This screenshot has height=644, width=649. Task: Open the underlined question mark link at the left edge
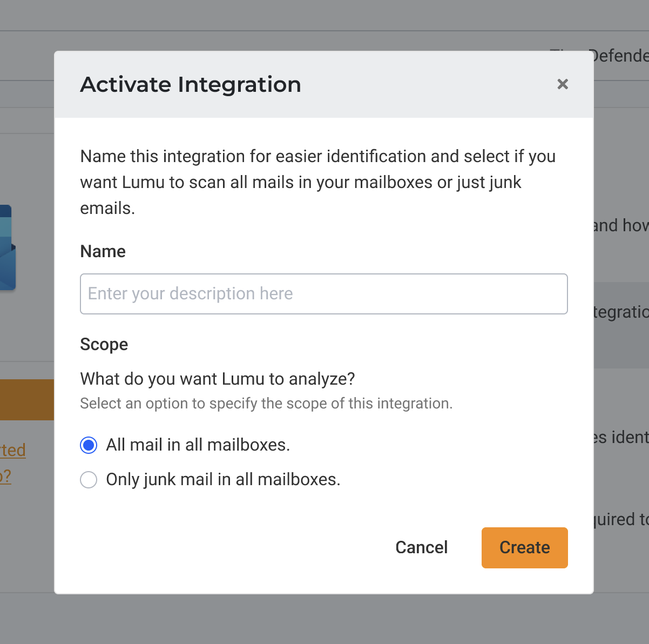pyautogui.click(x=5, y=477)
